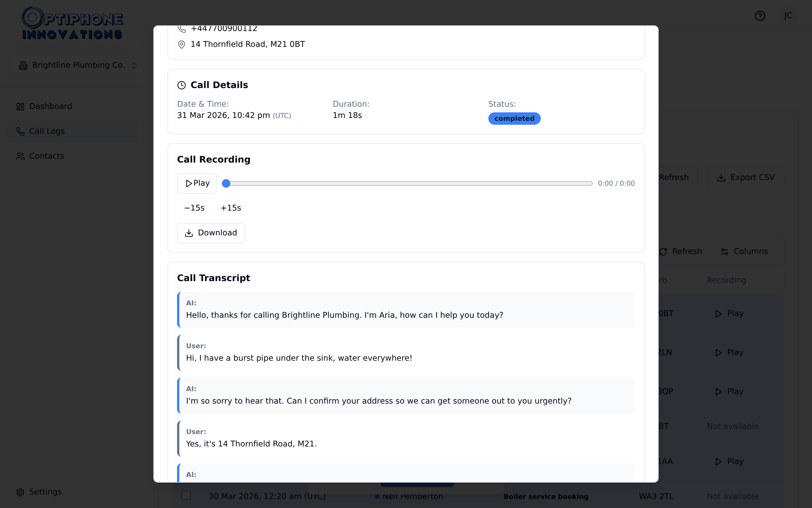812x508 pixels.
Task: Click the AI address confirmation transcript message
Action: pos(406,396)
